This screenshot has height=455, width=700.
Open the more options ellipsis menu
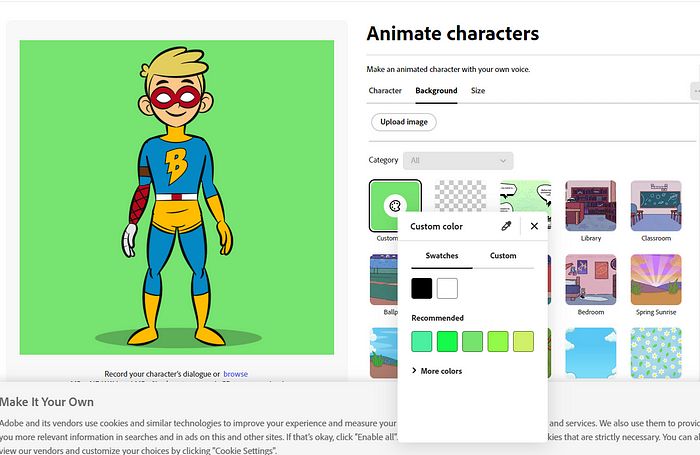(x=695, y=91)
